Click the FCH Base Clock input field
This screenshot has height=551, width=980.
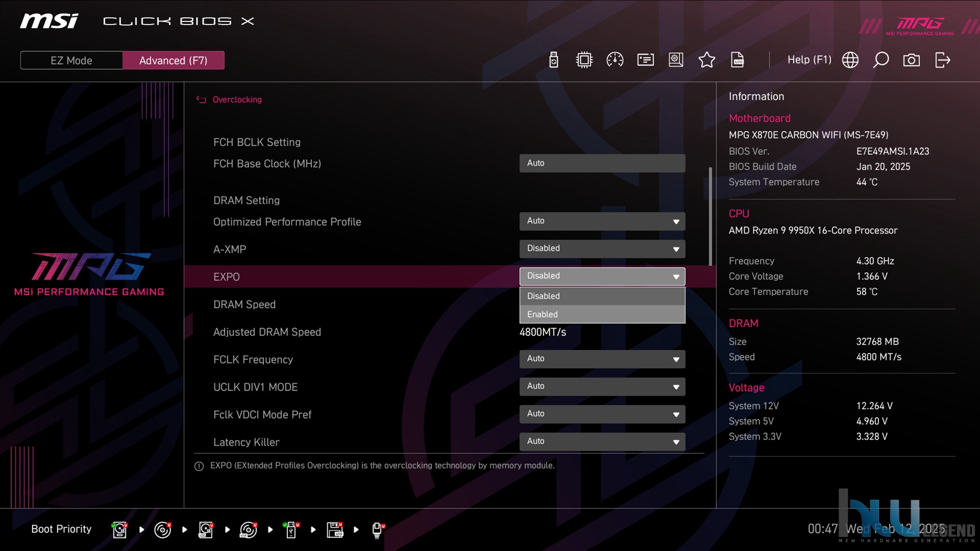[602, 163]
